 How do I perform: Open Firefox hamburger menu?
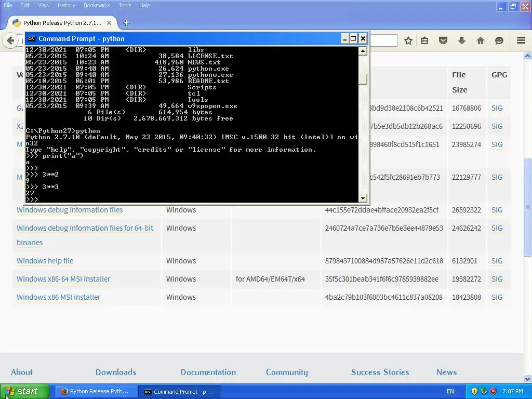tap(521, 41)
